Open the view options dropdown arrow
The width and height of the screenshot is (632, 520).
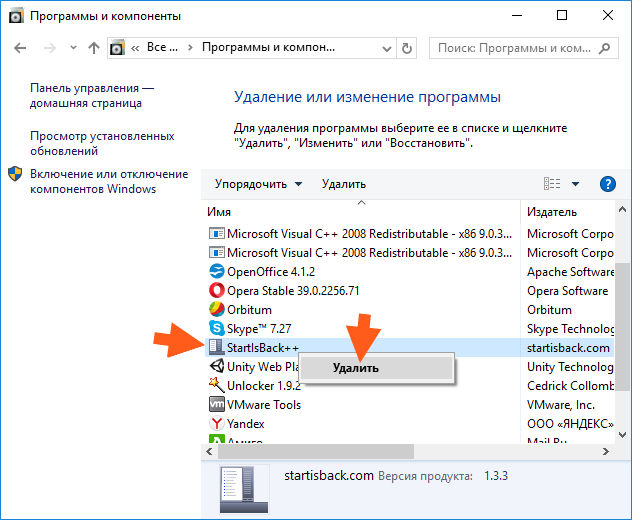coord(576,184)
